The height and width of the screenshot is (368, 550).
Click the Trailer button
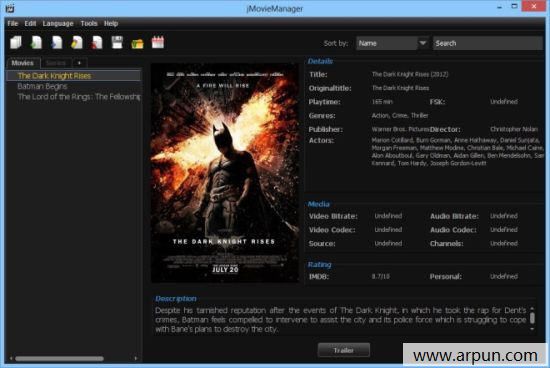coord(344,350)
